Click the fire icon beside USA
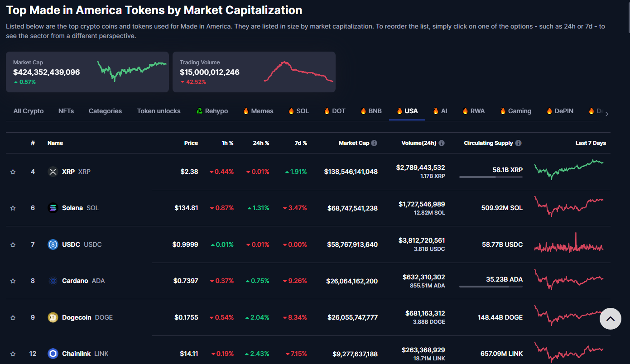 pyautogui.click(x=399, y=111)
